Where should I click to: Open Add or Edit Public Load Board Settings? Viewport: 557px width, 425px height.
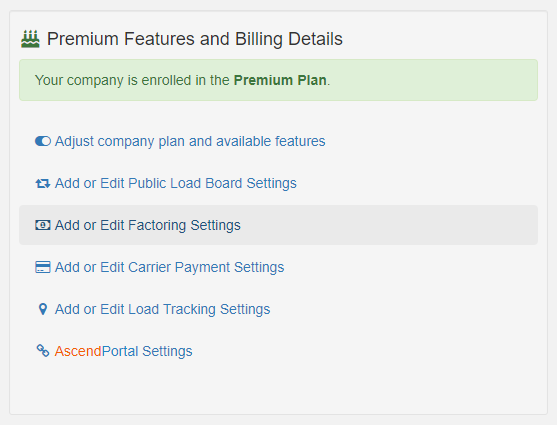click(x=175, y=183)
